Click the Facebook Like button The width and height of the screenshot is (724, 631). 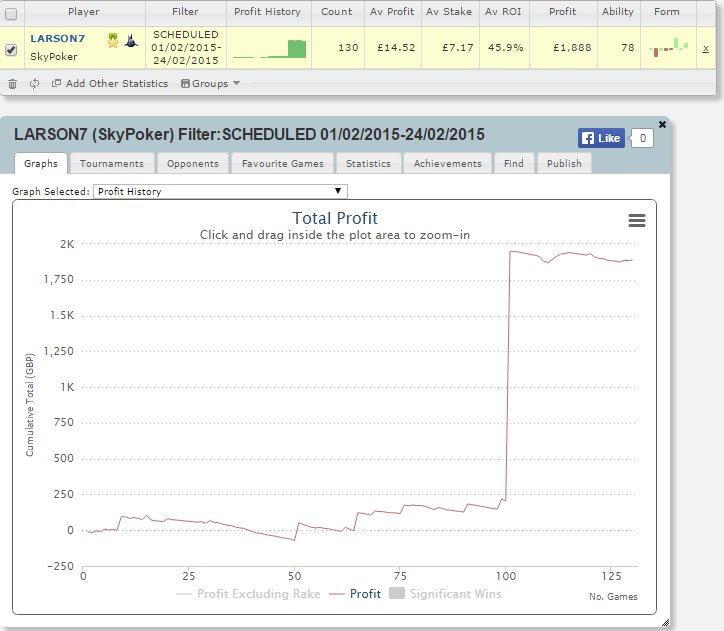(x=601, y=138)
